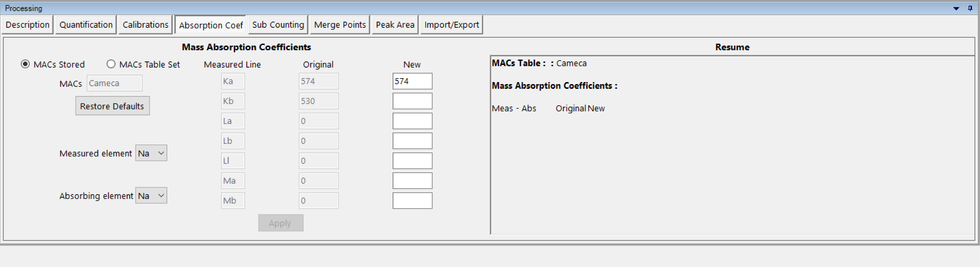Switch to the Description tab
980x267 pixels.
coord(27,25)
